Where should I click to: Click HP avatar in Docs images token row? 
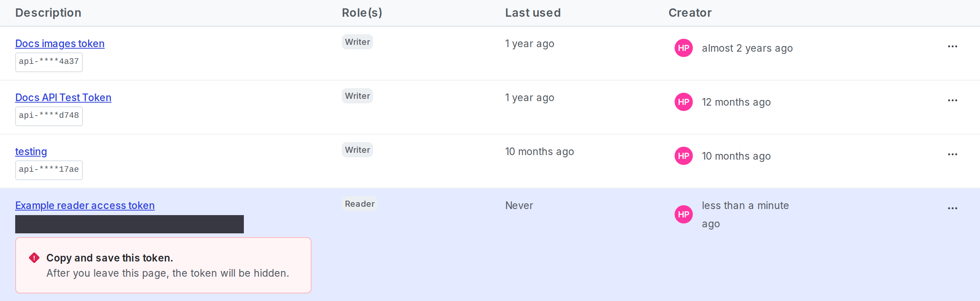pos(683,48)
